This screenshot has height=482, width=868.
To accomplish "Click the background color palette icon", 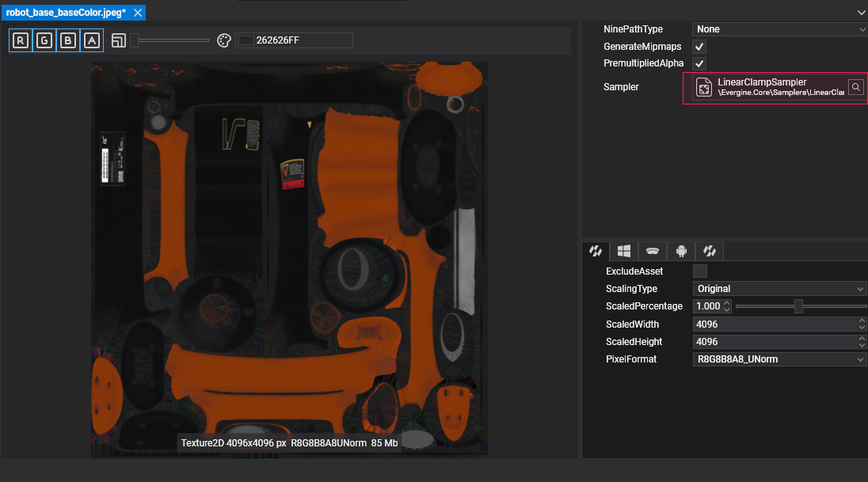I will (x=223, y=40).
